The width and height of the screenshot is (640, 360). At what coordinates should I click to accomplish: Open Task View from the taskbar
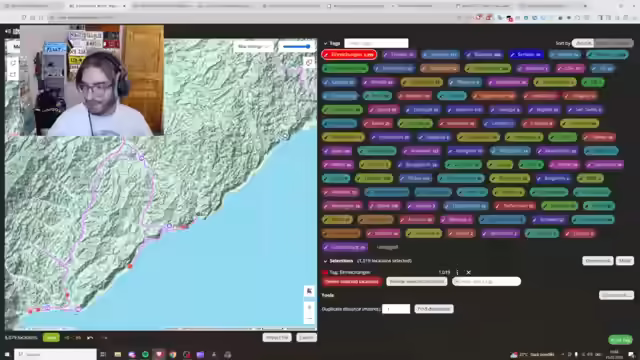point(103,354)
